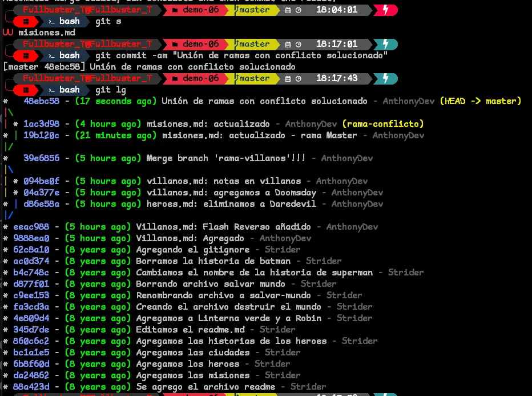Click the red demo-06 segment at 18:17:01
This screenshot has width=532, height=396.
196,44
